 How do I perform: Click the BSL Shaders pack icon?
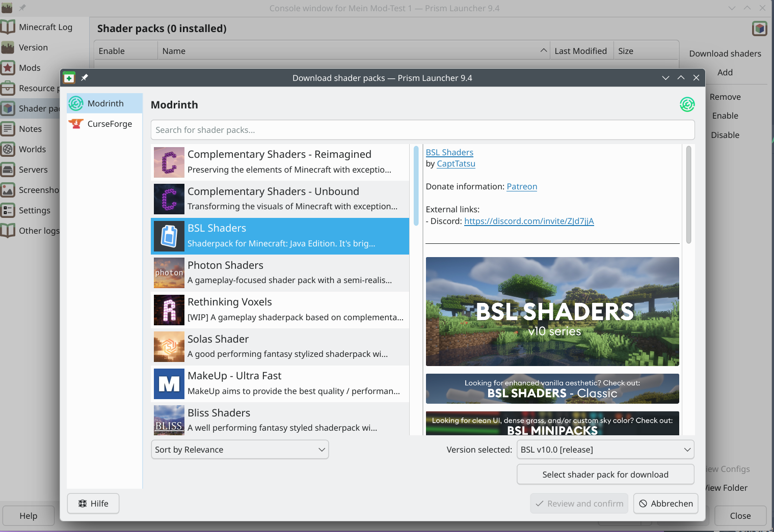(x=169, y=236)
